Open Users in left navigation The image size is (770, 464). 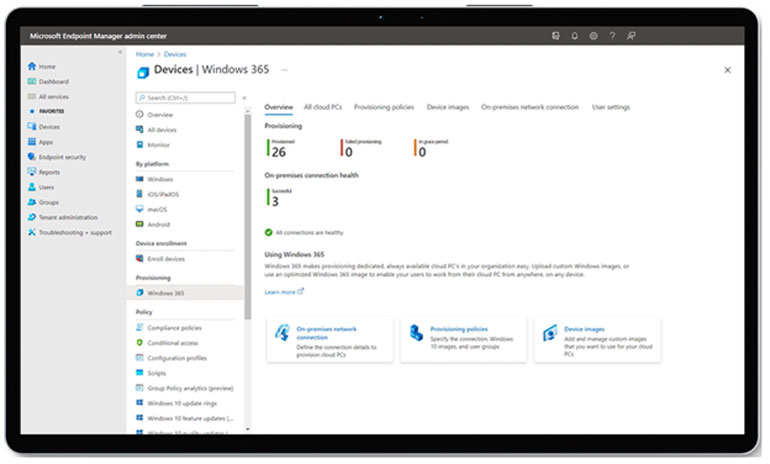pyautogui.click(x=41, y=187)
